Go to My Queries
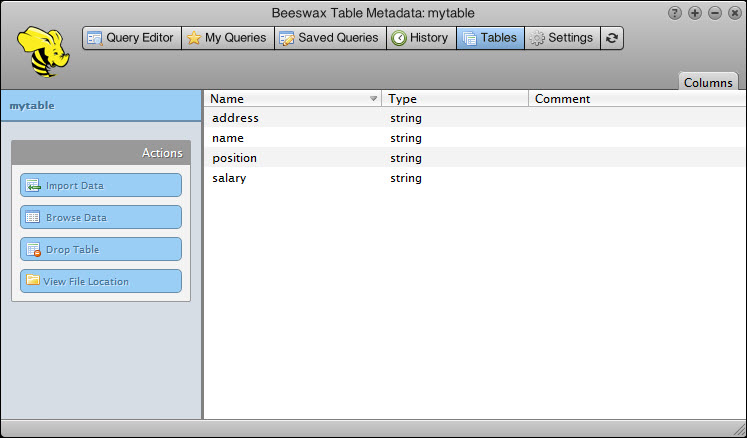 click(x=227, y=38)
